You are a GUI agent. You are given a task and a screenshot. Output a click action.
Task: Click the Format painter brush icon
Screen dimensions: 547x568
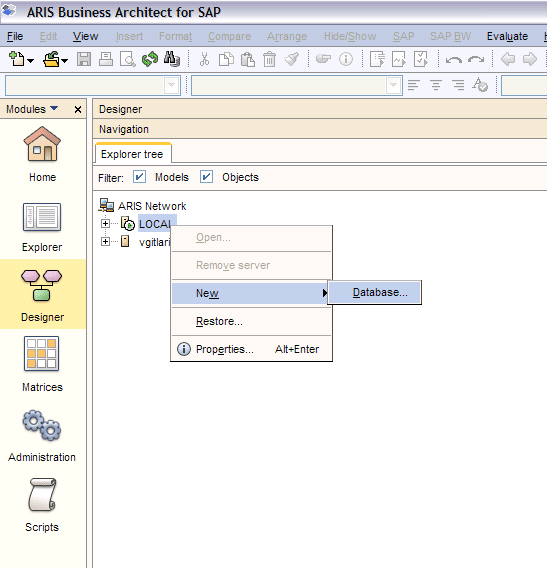point(292,59)
